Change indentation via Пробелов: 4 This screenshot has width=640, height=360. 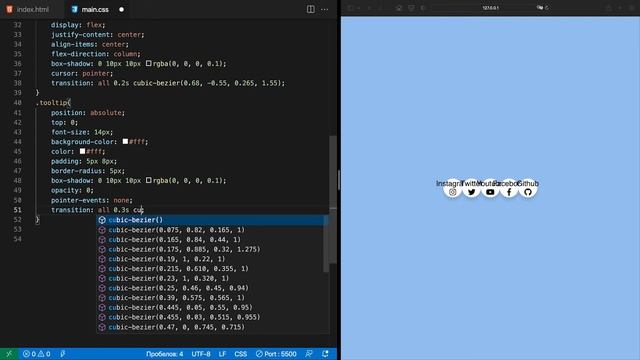(x=164, y=354)
